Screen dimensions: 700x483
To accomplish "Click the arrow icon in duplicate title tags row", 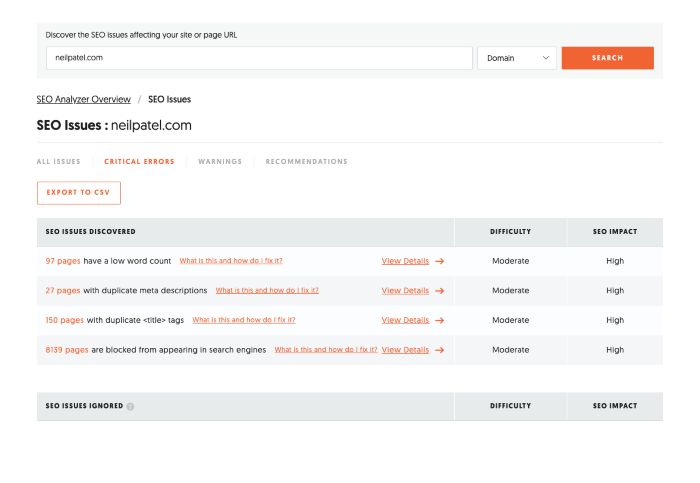I will click(440, 321).
